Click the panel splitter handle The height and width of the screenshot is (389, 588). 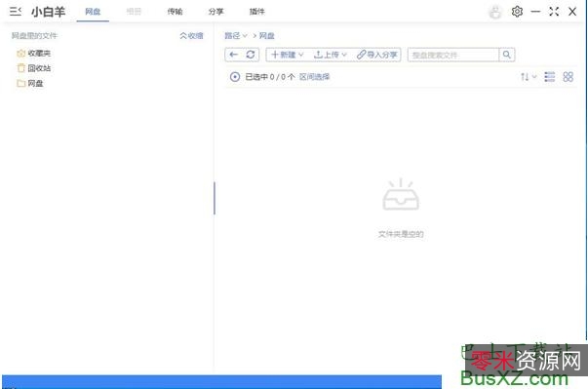(215, 198)
